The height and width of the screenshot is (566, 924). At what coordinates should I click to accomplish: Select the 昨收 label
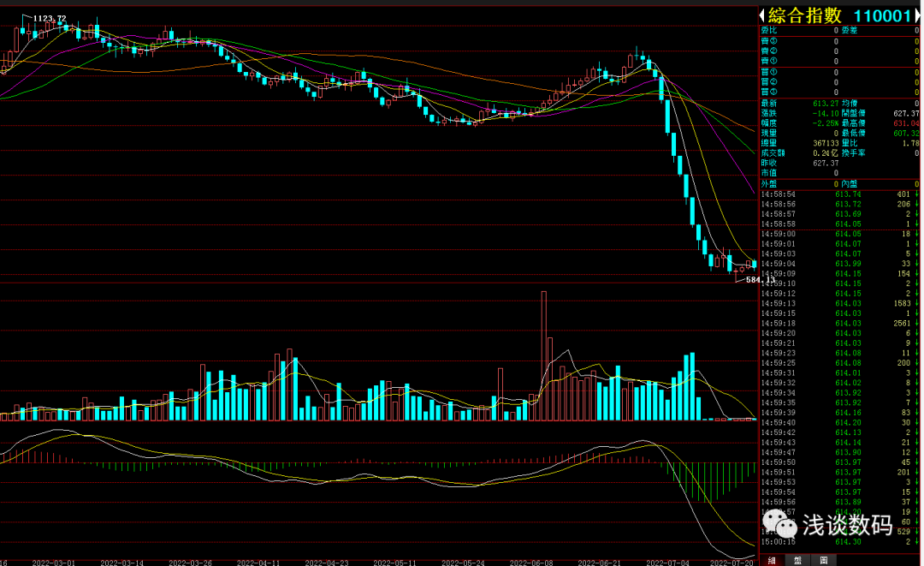(x=768, y=164)
